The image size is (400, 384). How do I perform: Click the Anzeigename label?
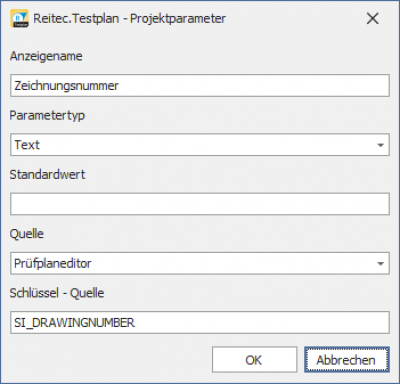(46, 56)
